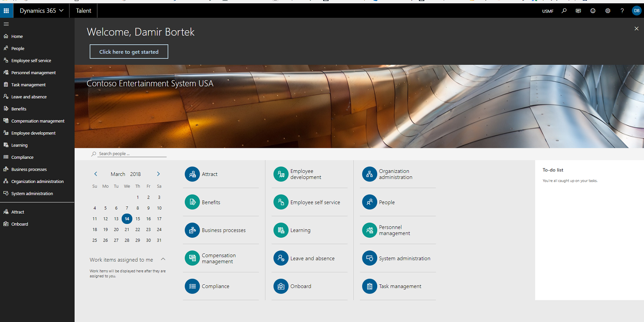This screenshot has height=322, width=644.
Task: Open the app launcher waffle icon
Action: [6, 11]
